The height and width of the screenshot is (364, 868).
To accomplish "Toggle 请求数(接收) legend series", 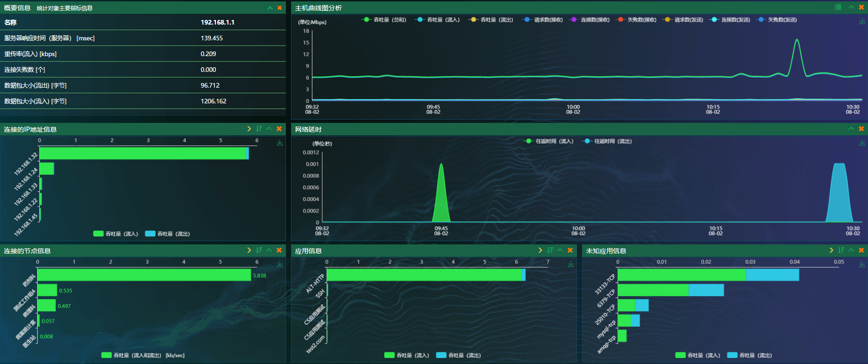I will [x=543, y=19].
